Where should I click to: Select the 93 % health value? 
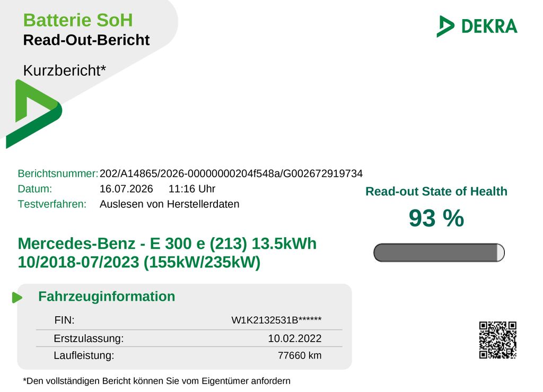(436, 218)
